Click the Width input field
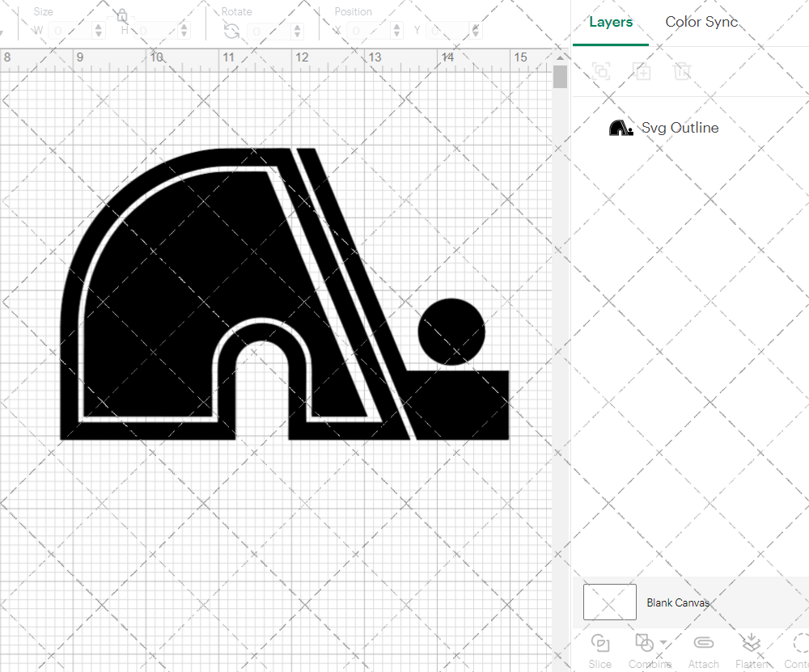 coord(70,31)
